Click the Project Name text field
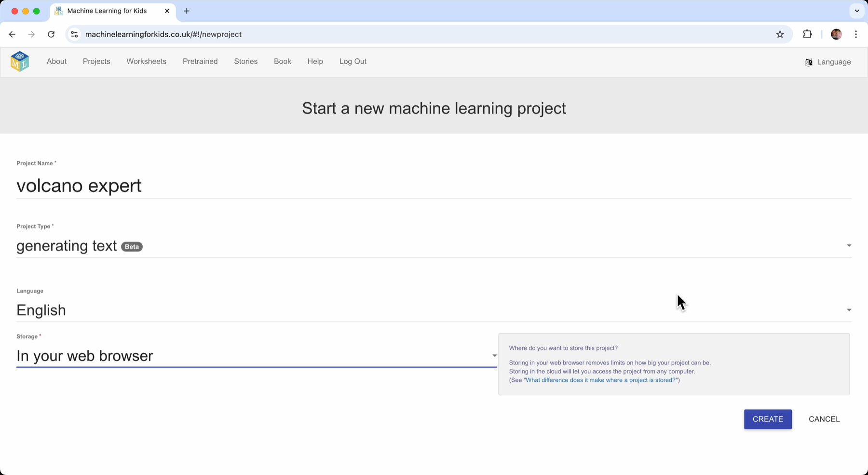Viewport: 868px width, 475px height. coord(433,186)
